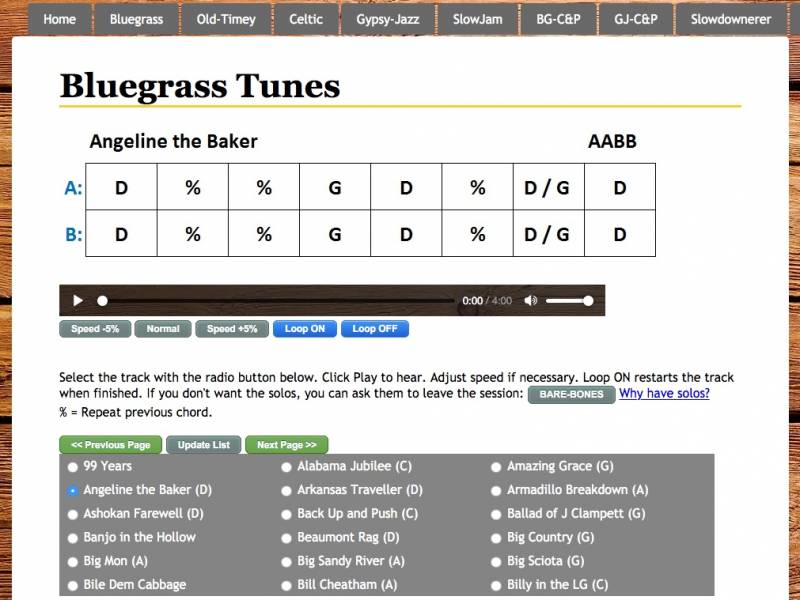The height and width of the screenshot is (600, 800).
Task: Select the 99 Years radio button
Action: point(72,467)
